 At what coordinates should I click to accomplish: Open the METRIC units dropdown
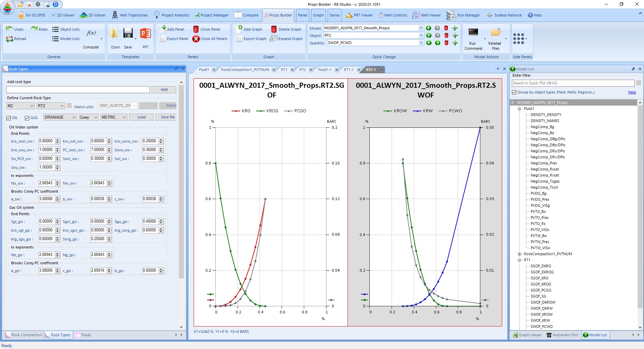114,117
